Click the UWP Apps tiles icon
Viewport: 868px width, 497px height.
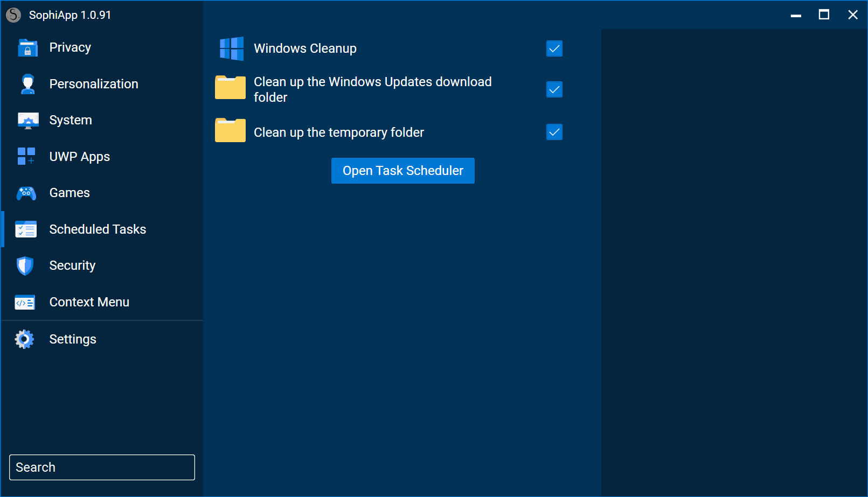point(26,157)
